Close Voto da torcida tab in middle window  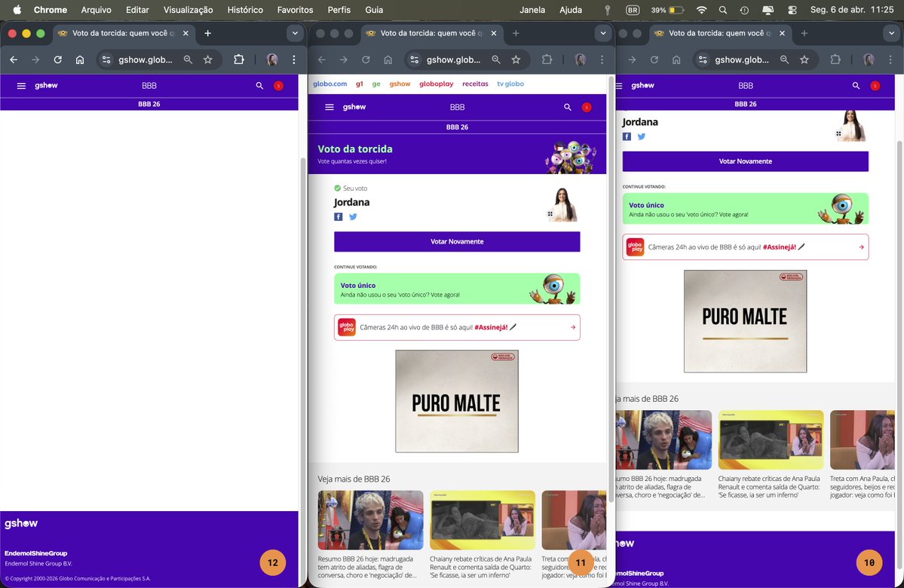tap(494, 33)
